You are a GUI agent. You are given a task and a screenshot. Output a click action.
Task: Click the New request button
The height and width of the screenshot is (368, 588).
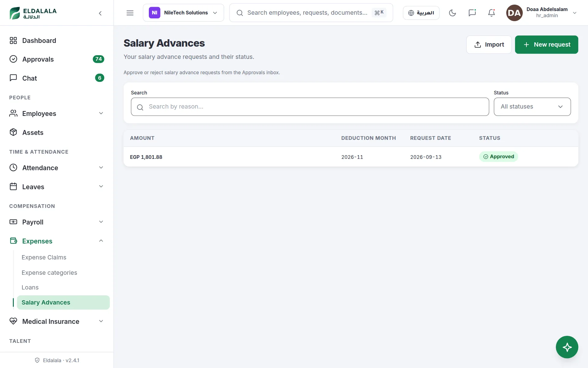click(546, 44)
